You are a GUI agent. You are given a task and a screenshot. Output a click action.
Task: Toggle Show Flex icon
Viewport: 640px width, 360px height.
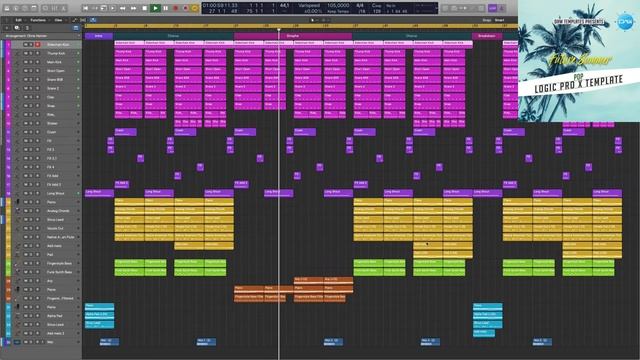coord(83,20)
